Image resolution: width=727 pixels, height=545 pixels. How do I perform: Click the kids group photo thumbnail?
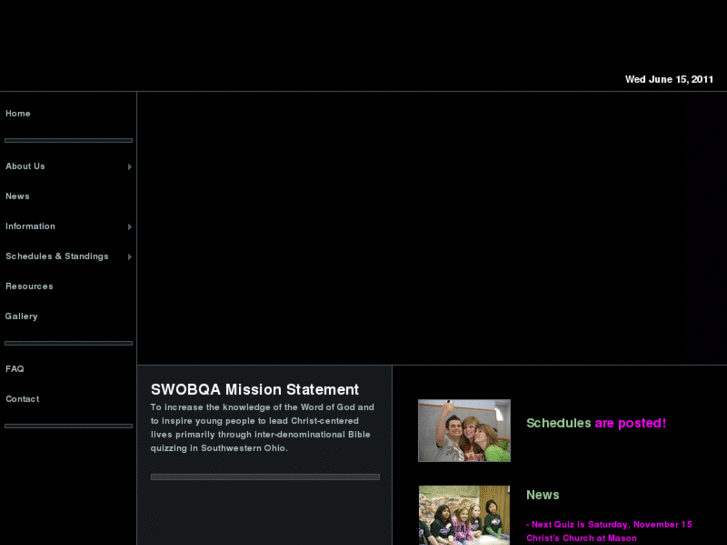click(x=464, y=515)
